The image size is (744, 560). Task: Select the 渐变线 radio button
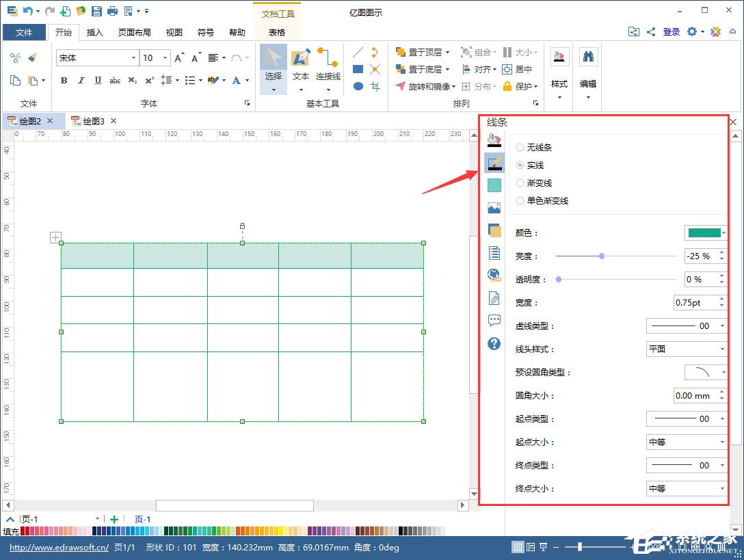522,183
